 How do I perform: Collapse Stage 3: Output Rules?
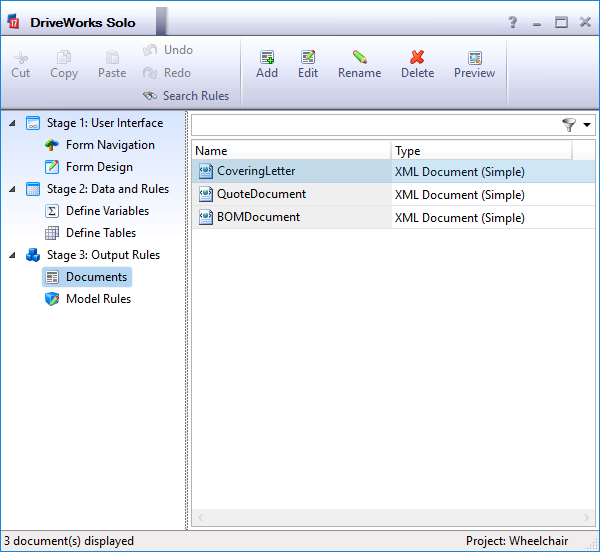(13, 255)
